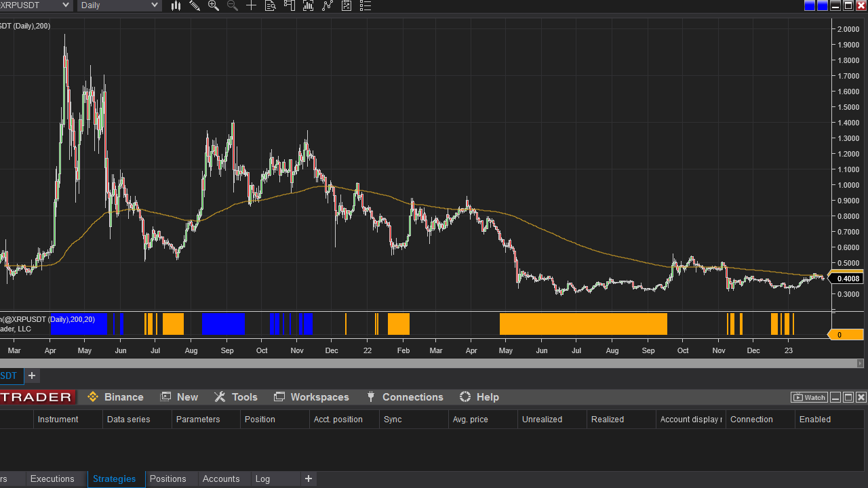Click the Realized column header
This screenshot has height=488, width=868.
621,420
